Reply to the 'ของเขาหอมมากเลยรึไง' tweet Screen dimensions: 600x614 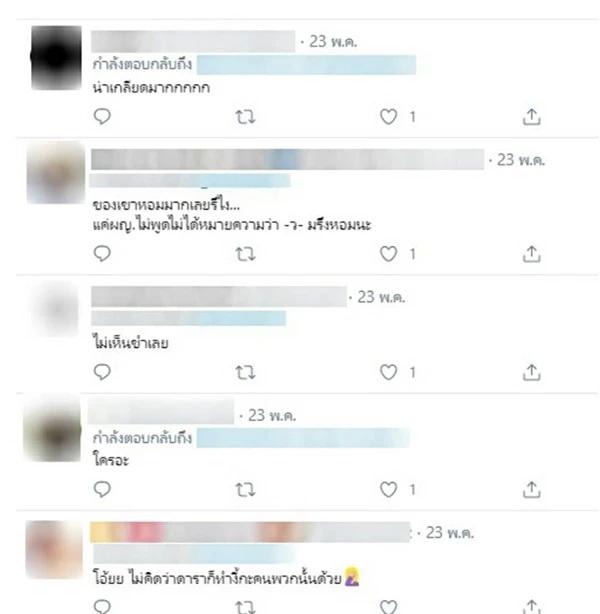(102, 253)
